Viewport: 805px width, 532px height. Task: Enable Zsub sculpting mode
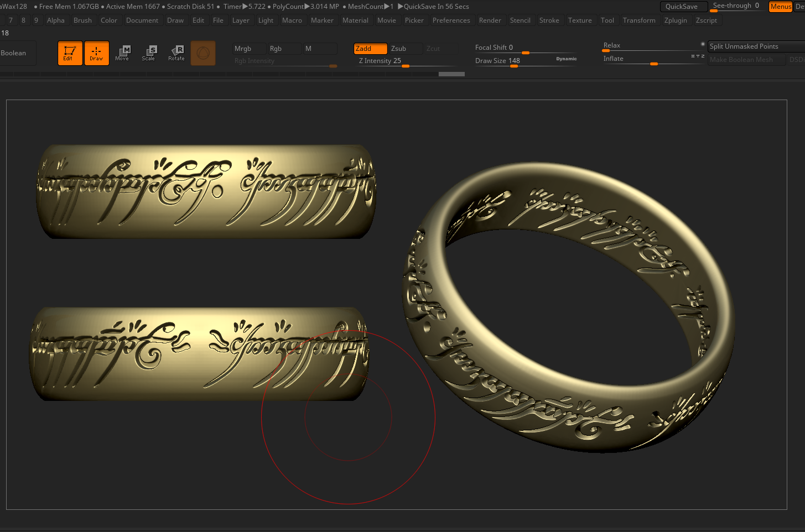(x=406, y=49)
